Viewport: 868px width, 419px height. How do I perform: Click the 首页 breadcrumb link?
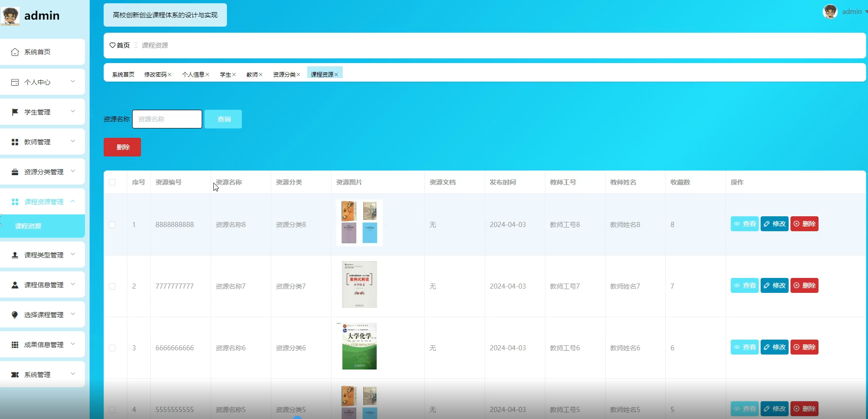point(123,45)
